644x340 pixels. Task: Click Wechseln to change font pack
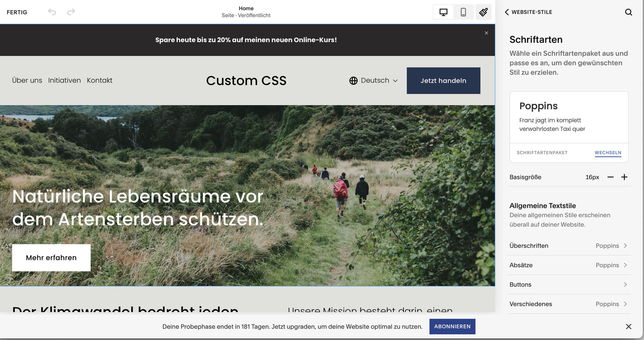pos(608,153)
